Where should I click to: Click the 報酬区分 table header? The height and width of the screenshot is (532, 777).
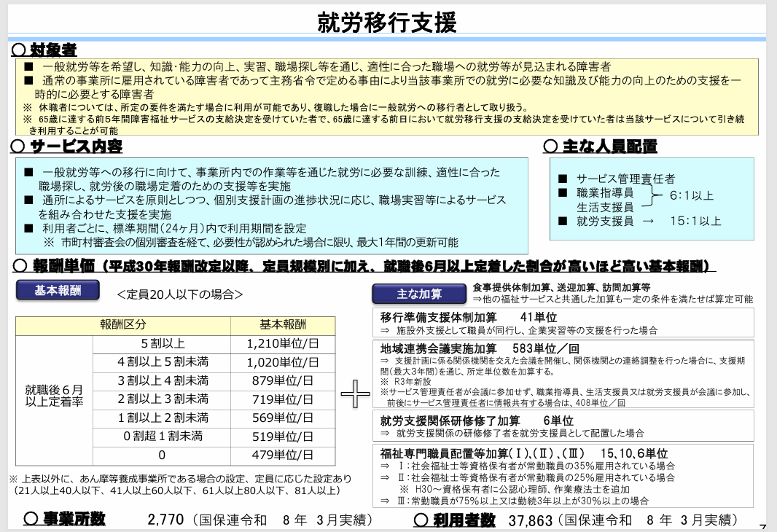click(x=123, y=325)
